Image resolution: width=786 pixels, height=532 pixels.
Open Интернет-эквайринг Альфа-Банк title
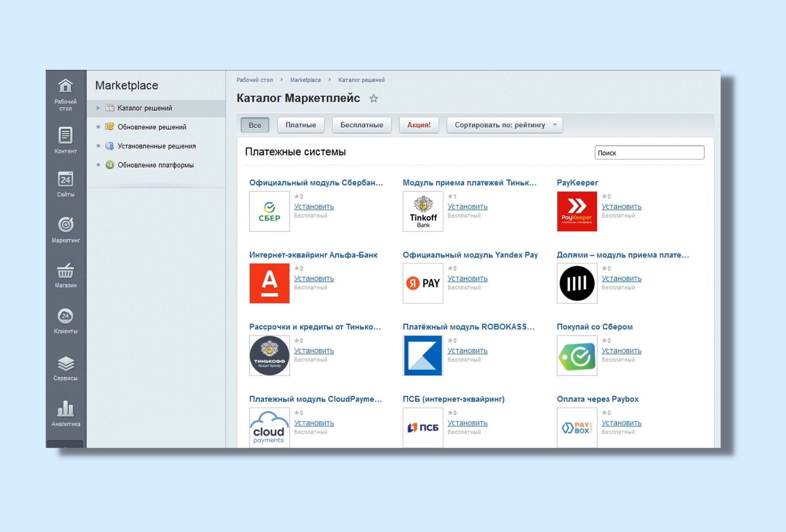[x=313, y=255]
